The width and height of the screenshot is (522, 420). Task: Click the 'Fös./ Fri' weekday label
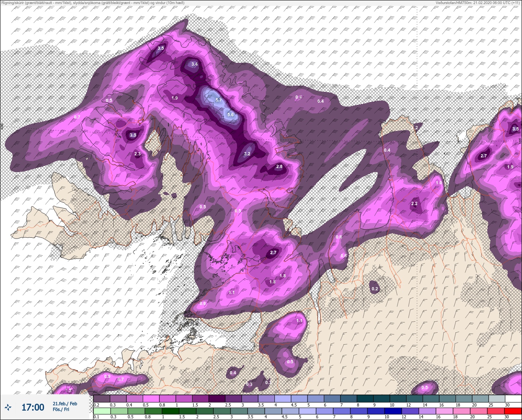coord(61,410)
